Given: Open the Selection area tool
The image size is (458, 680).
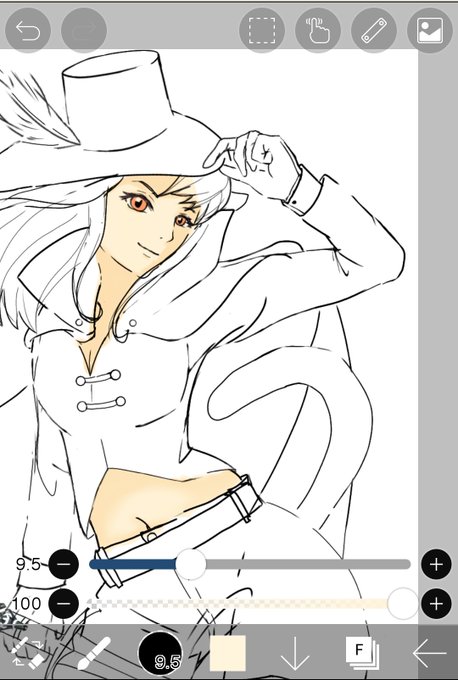Looking at the screenshot, I should coord(262,31).
